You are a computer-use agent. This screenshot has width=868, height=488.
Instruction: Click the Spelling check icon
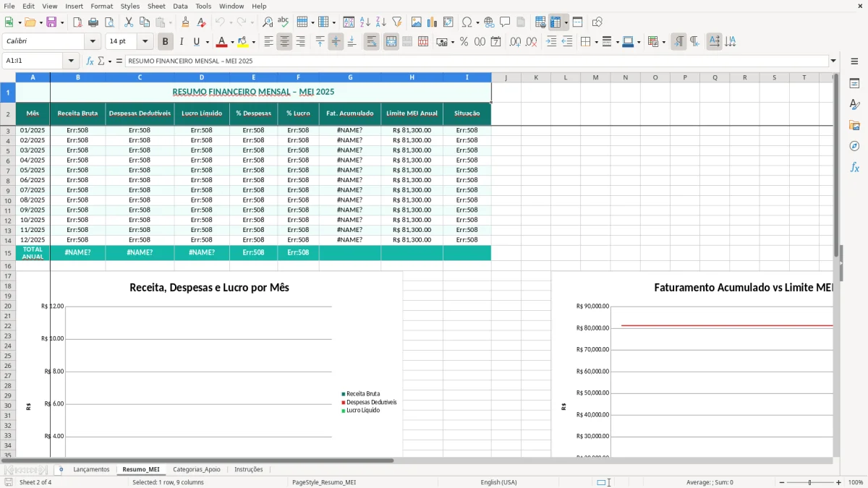(284, 22)
